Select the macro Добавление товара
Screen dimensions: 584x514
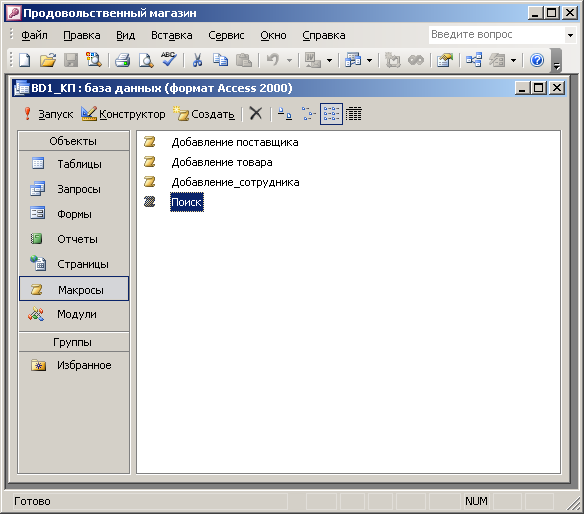[222, 162]
